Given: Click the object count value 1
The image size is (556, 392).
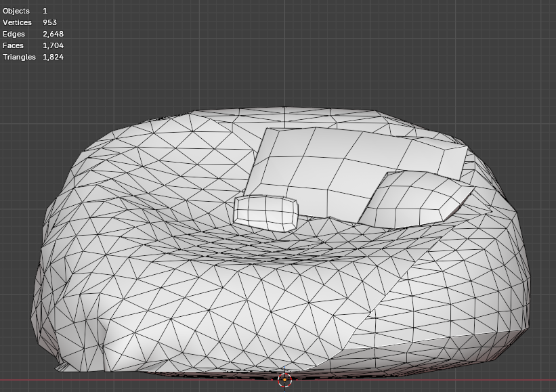Looking at the screenshot, I should (45, 11).
